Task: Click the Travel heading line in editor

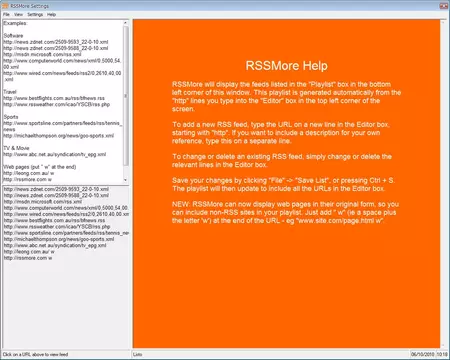Action: pos(10,92)
